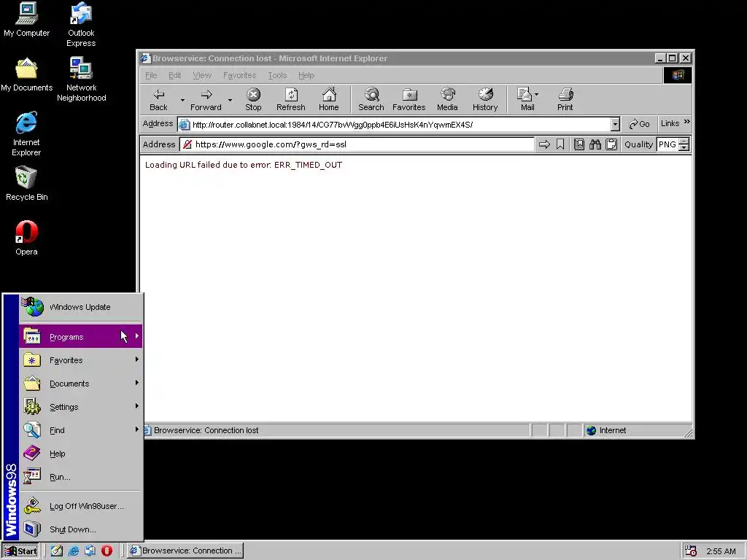Launch Opera from the quick launch bar
Viewport: 747px width, 560px height.
coord(107,551)
